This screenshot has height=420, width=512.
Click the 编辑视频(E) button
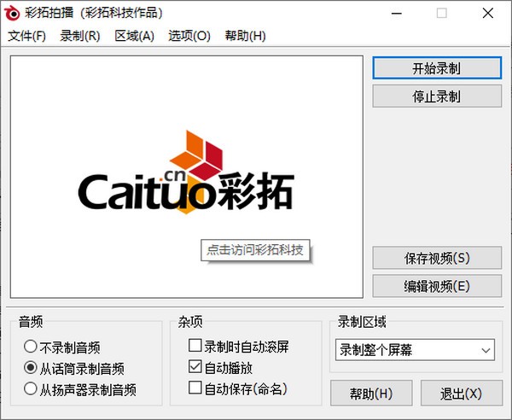[x=437, y=286]
